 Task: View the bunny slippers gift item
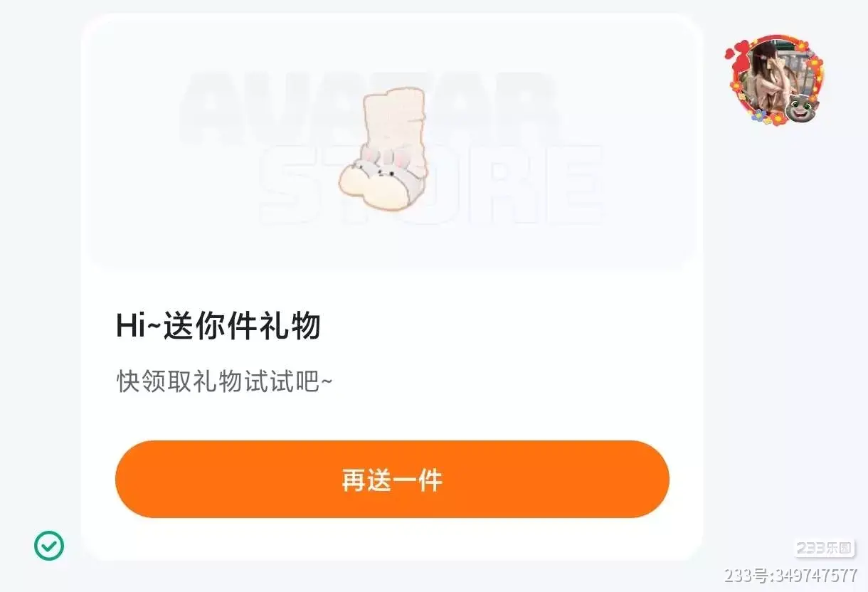[x=384, y=148]
